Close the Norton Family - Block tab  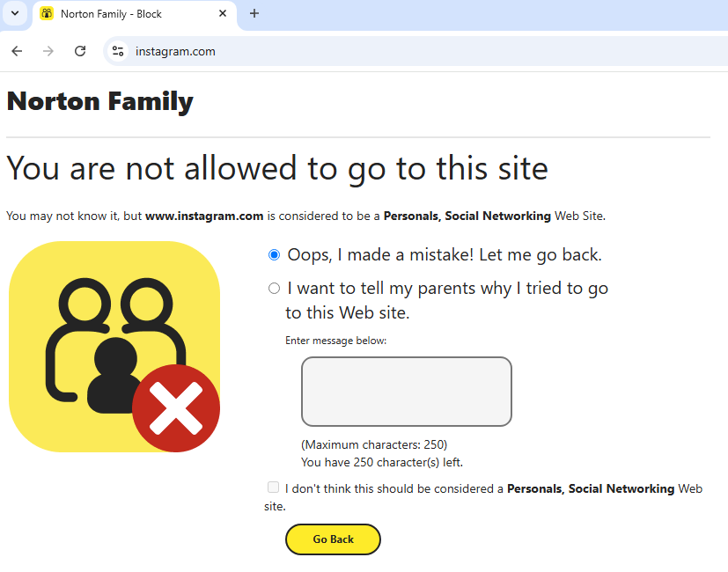click(223, 13)
